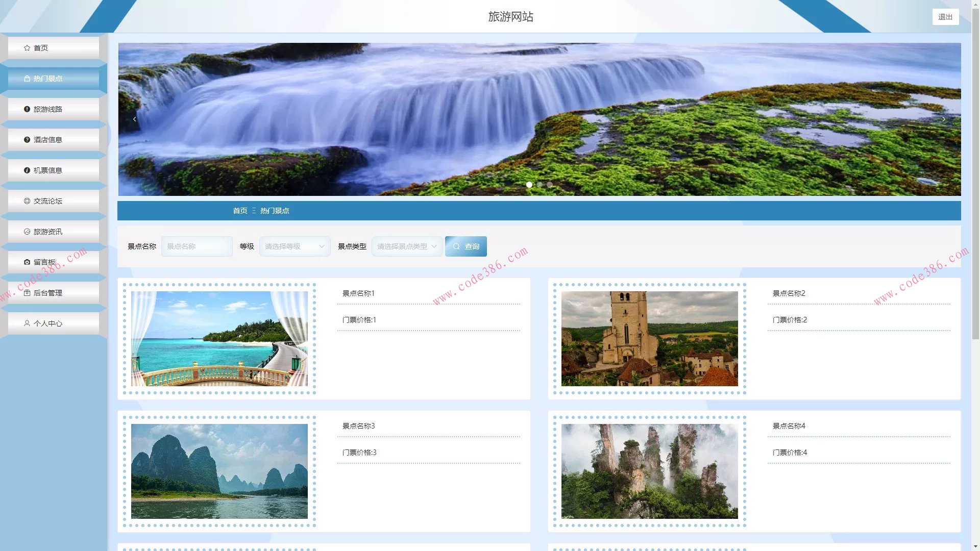
Task: Open the 请选择等级 dropdown
Action: click(295, 246)
